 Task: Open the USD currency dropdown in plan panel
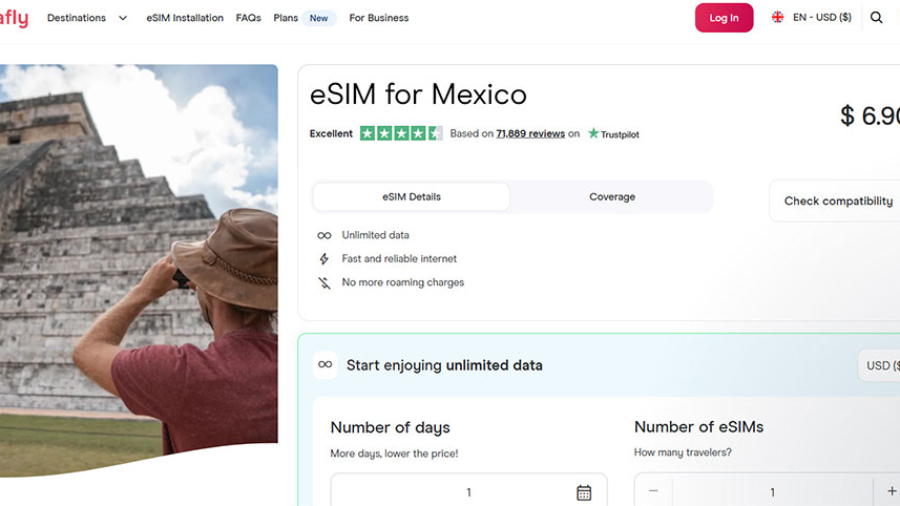[x=879, y=365]
